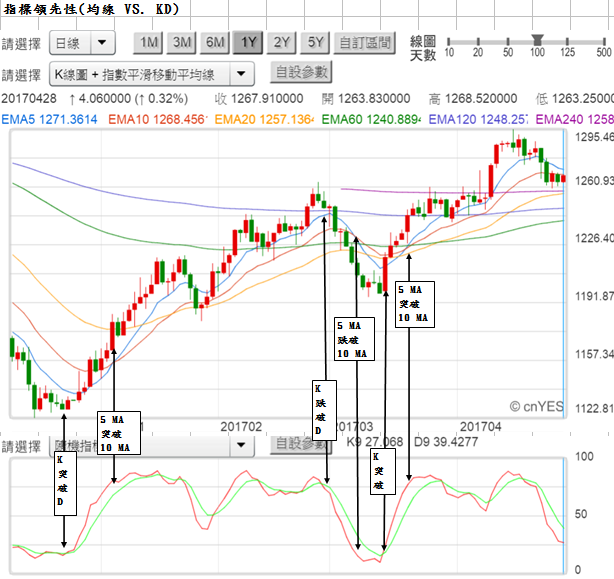Image resolution: width=614 pixels, height=579 pixels.
Task: Click the 100 level label on KD axis
Action: click(x=584, y=456)
